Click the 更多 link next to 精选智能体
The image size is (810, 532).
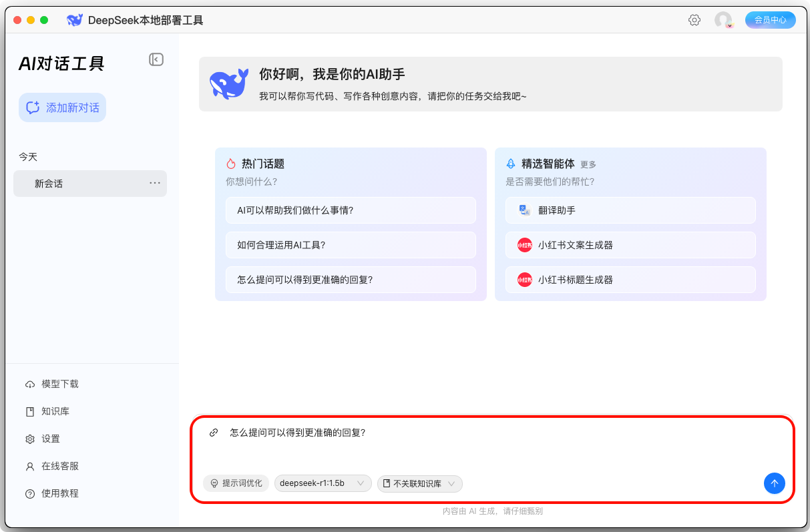[x=588, y=165]
